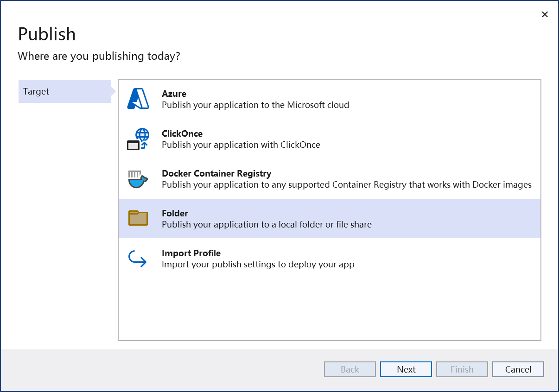
Task: Click the greyed-out Finish button
Action: pyautogui.click(x=462, y=369)
